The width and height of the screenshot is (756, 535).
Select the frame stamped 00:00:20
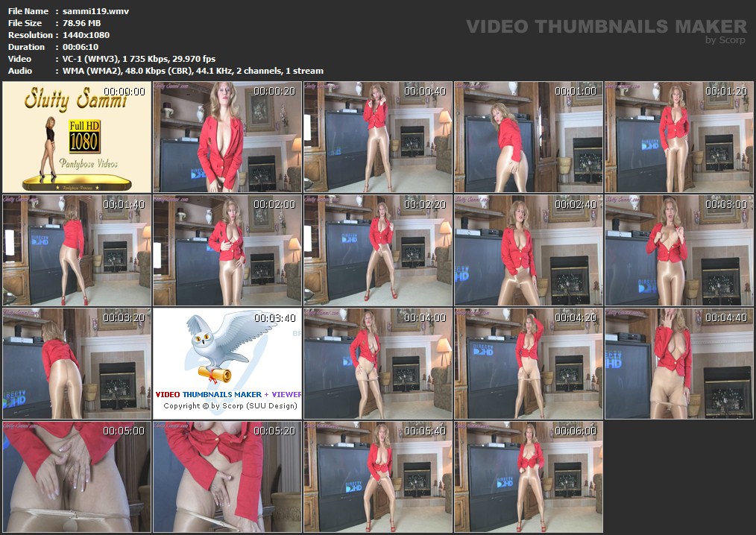click(227, 137)
